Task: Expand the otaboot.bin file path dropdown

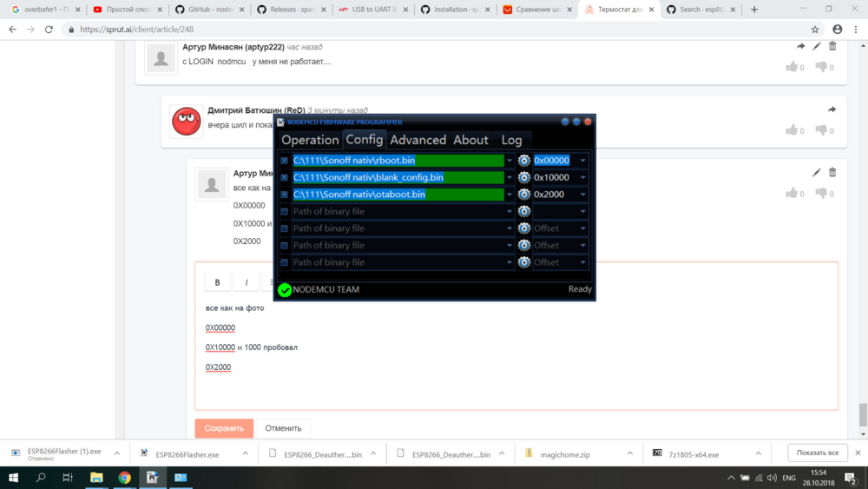Action: point(509,195)
